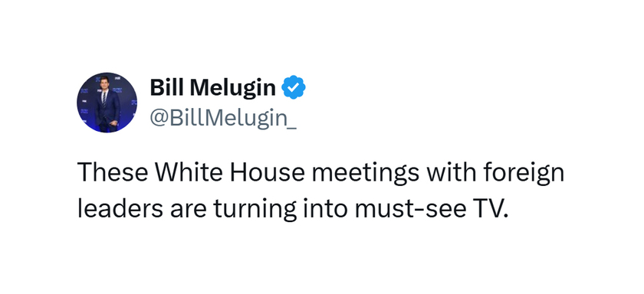Click the word 'with' in the tweet

(x=451, y=171)
